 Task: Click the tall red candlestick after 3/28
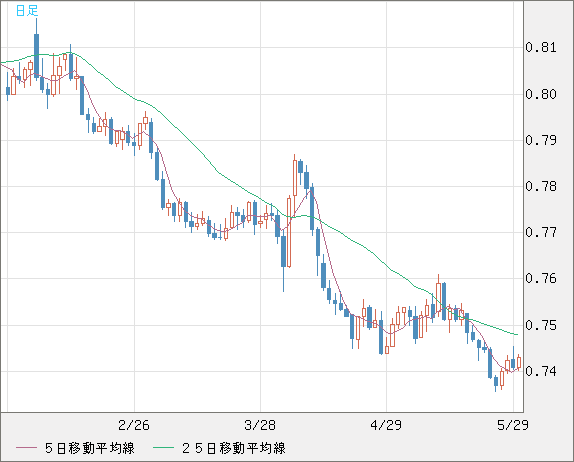(289, 233)
